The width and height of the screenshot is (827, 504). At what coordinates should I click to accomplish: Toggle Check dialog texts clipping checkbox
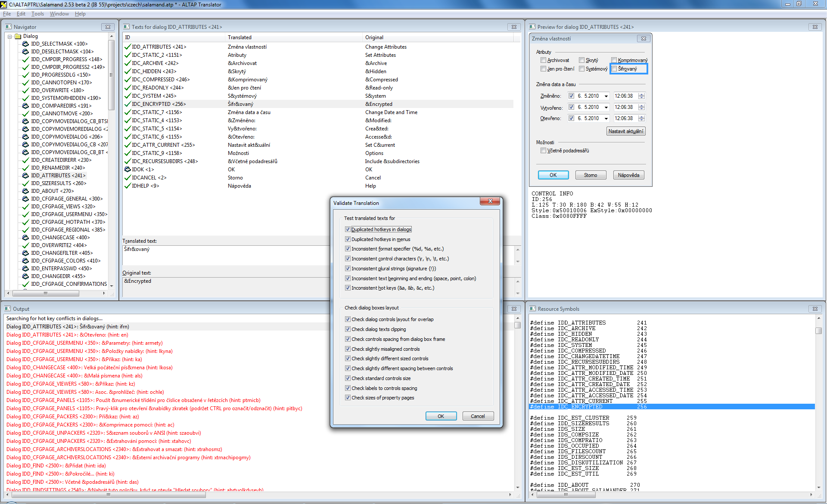pyautogui.click(x=348, y=329)
